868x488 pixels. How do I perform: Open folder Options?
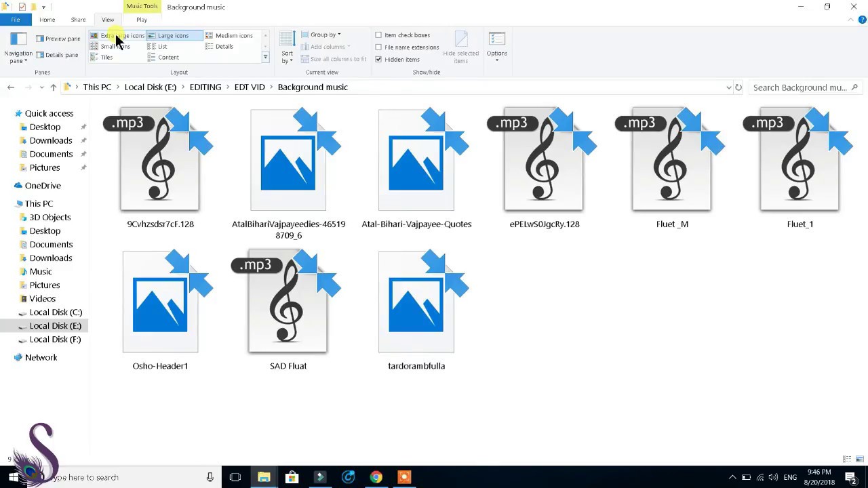tap(496, 47)
